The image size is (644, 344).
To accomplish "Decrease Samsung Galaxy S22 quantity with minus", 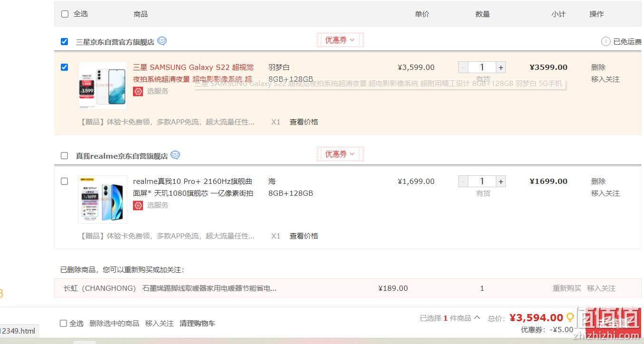I will [464, 67].
